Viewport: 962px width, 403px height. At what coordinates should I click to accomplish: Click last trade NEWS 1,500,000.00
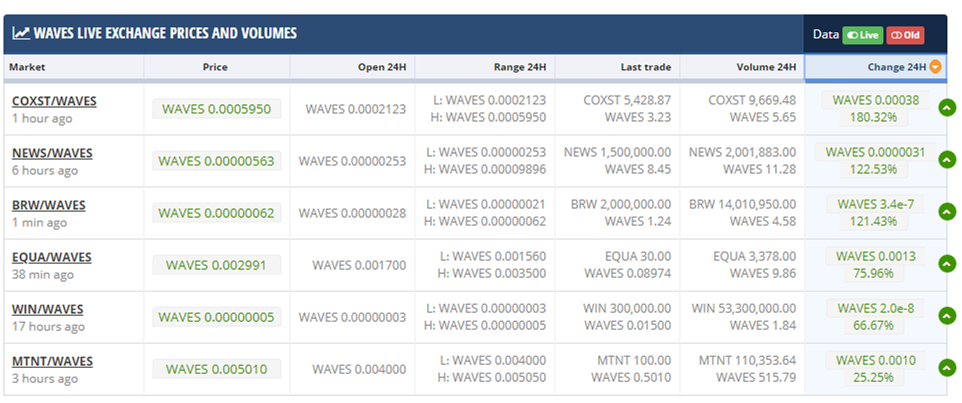[618, 152]
